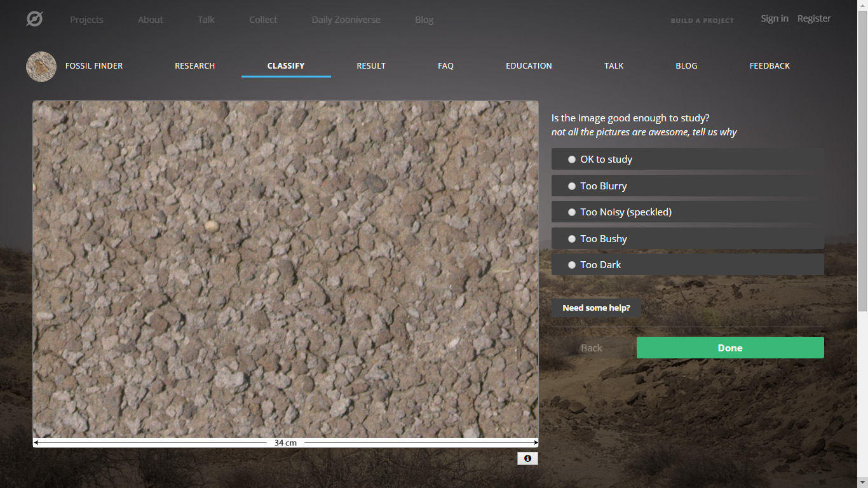
Task: Click the Sign in link
Action: (x=775, y=18)
